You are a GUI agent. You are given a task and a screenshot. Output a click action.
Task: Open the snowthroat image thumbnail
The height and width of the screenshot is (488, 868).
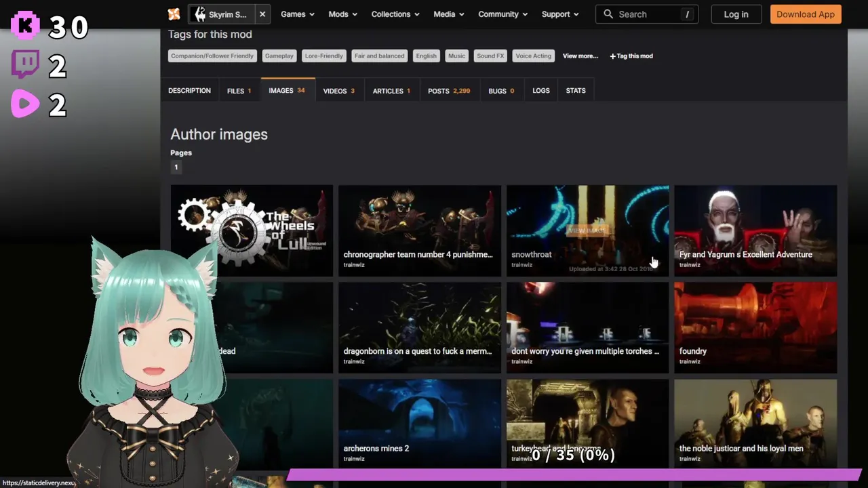tap(587, 230)
